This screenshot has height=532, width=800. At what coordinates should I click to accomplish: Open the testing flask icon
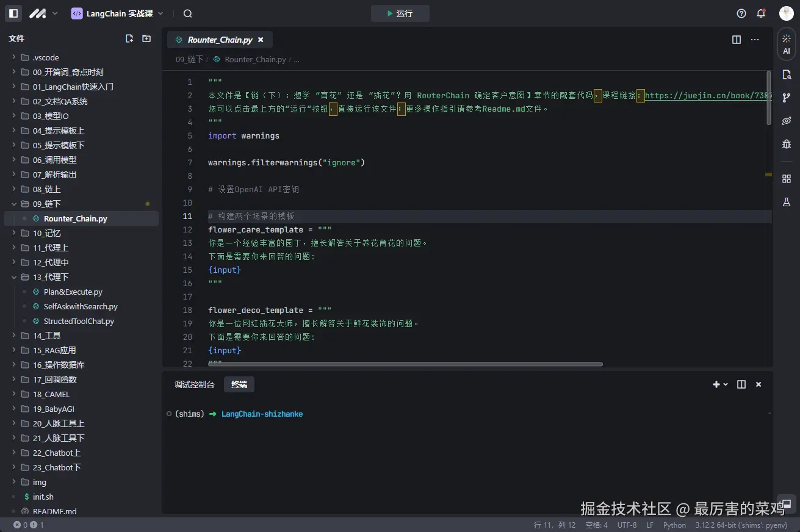coord(787,202)
